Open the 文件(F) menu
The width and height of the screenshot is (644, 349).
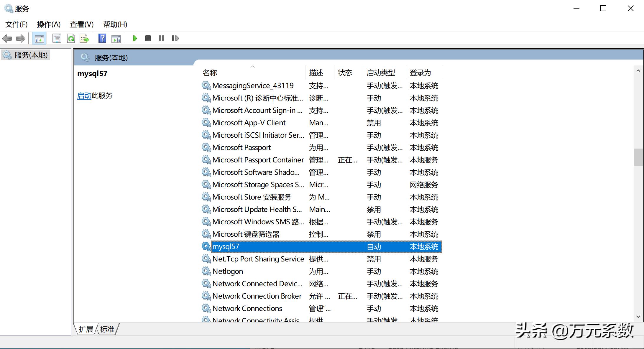click(16, 24)
